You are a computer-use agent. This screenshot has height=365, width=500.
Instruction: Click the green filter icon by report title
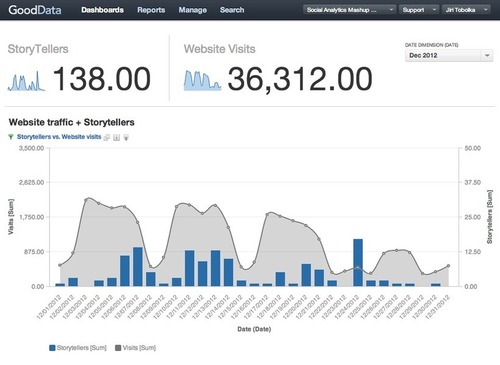click(11, 137)
